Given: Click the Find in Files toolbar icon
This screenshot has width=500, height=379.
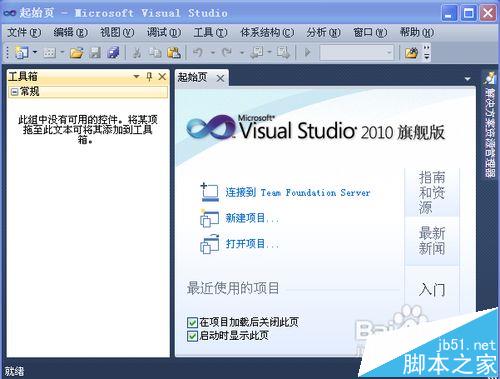Looking at the screenshot, I should click(412, 53).
